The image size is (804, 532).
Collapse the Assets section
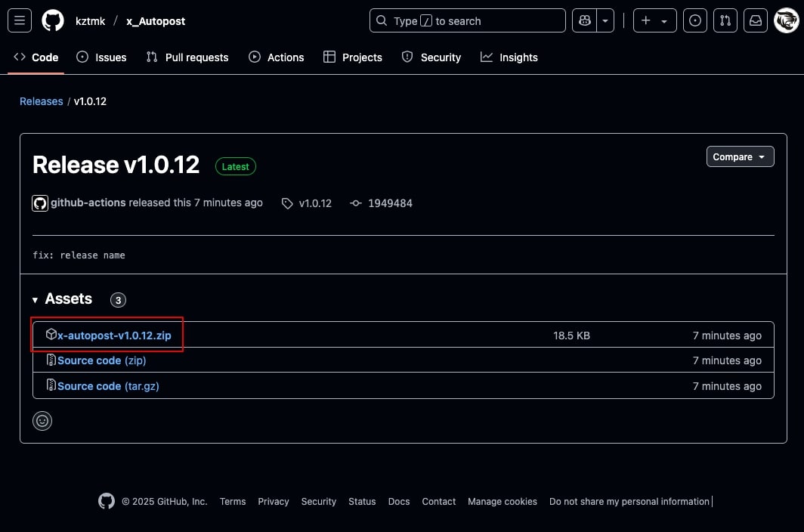pyautogui.click(x=62, y=299)
